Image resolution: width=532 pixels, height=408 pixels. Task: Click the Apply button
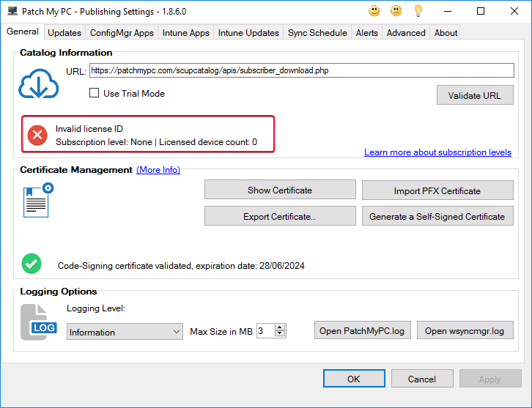click(x=490, y=379)
